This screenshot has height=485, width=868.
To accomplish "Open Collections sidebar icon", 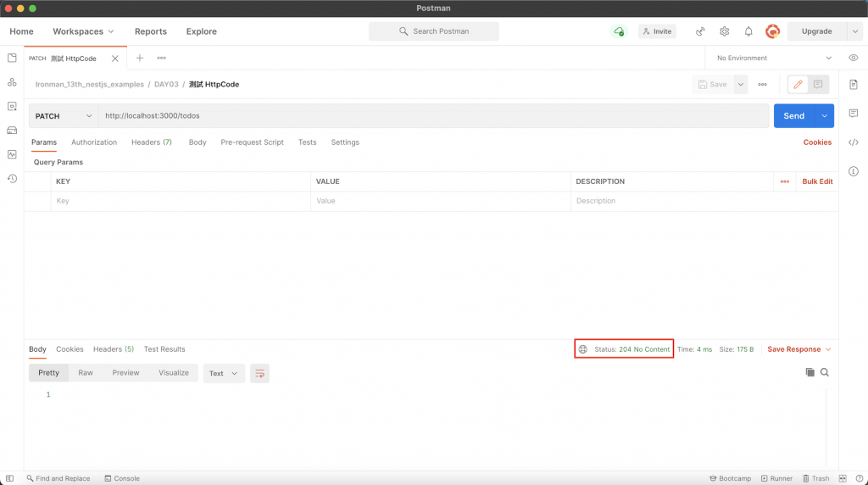I will coord(12,59).
